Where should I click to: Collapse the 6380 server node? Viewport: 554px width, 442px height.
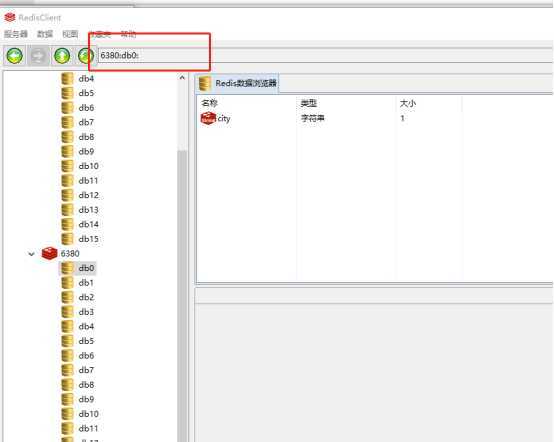click(31, 254)
